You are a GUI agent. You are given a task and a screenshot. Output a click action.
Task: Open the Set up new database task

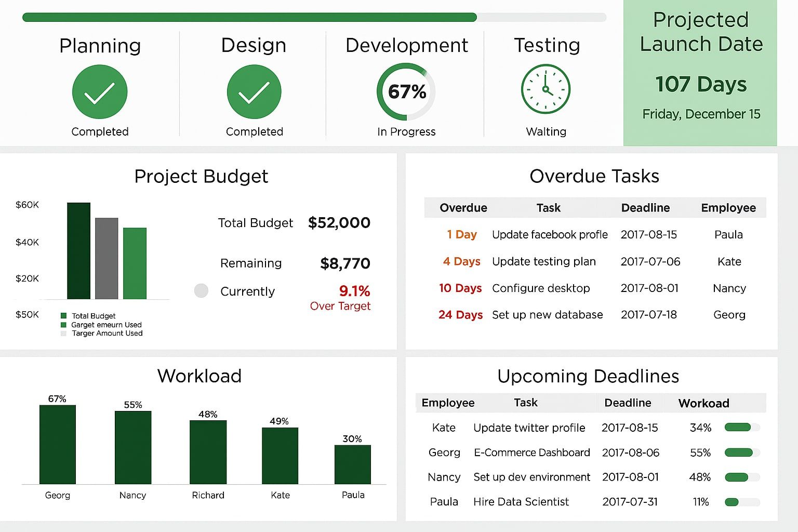tap(547, 315)
